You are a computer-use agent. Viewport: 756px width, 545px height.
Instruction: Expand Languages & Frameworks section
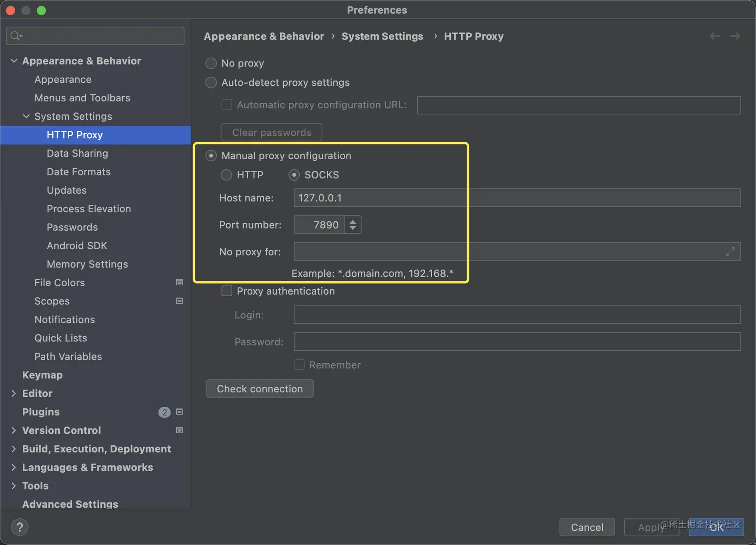coord(14,467)
